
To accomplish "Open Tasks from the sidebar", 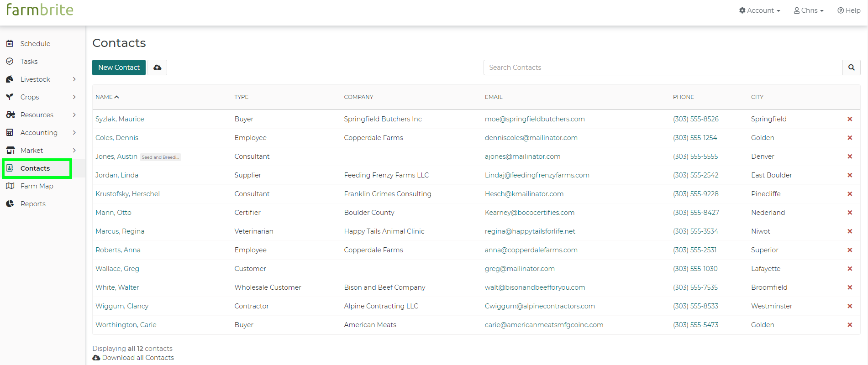I will [x=29, y=62].
